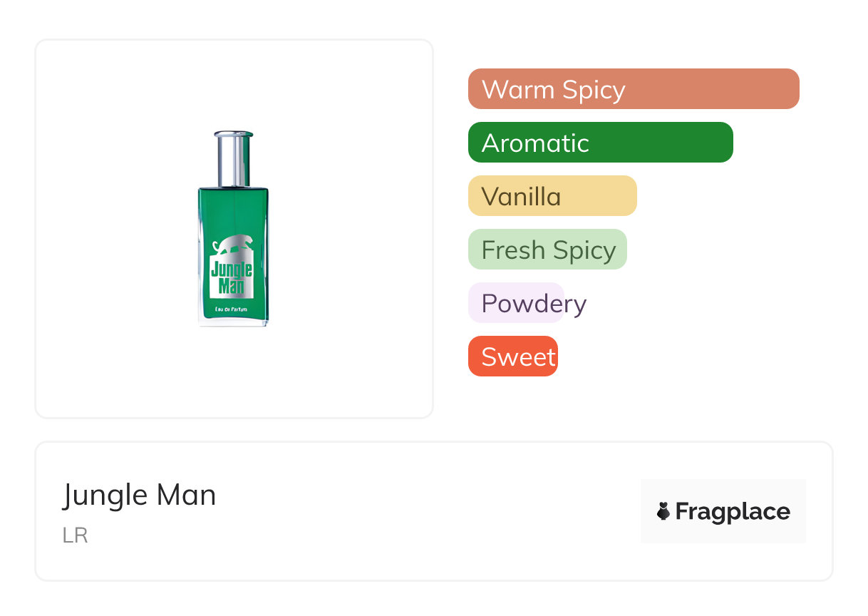Click the word Spicy in Warm Spicy
Viewport: 868px width, 616px height.
(x=594, y=90)
